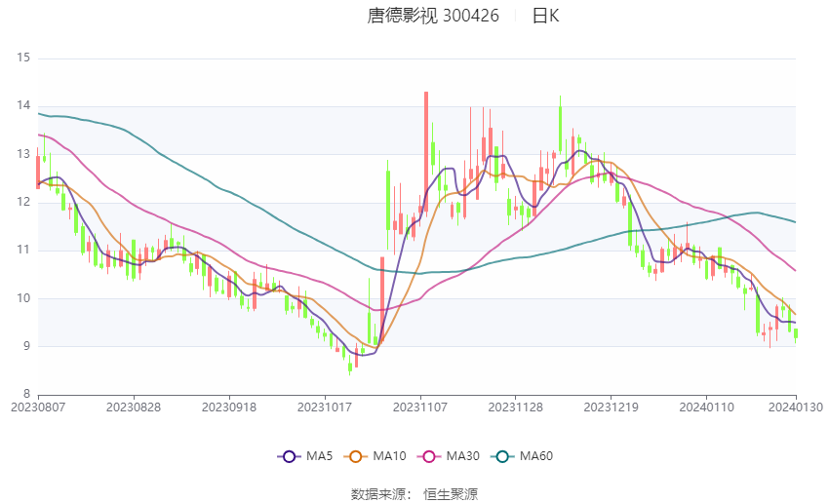Click the price axis value 13
Viewport: 829px width, 504px height.
23,154
